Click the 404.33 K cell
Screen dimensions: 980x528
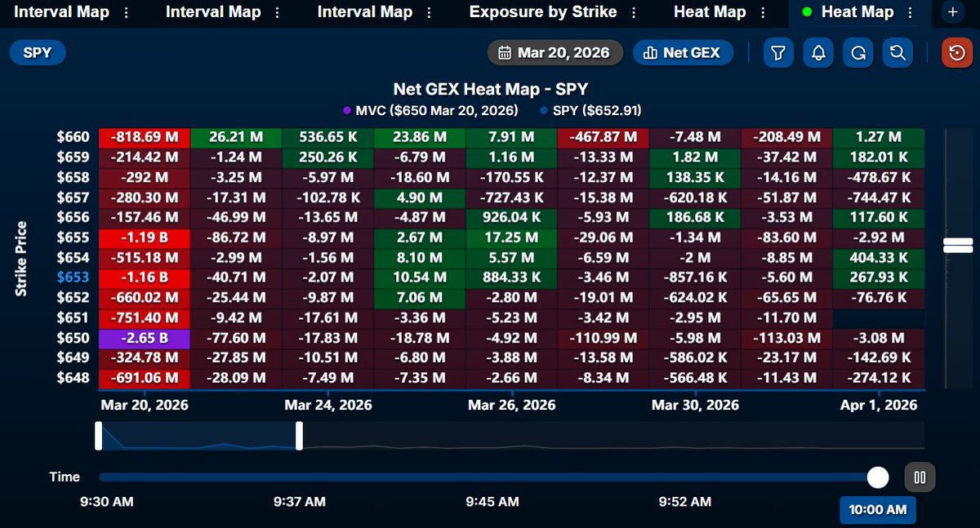click(879, 258)
